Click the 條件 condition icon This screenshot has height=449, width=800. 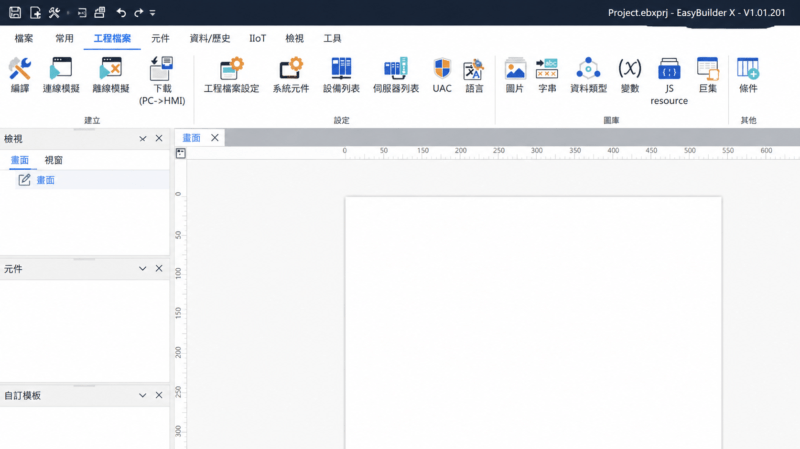click(748, 75)
